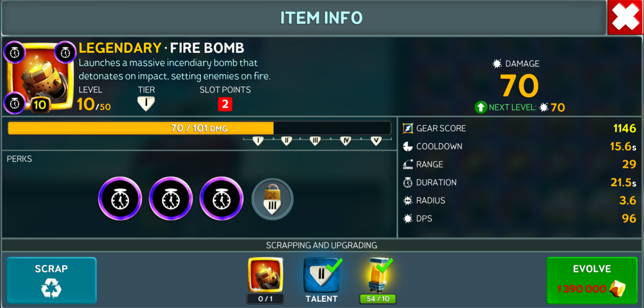Click the locked tier III perk slot
Screen dimensions: 644x308
(272, 199)
